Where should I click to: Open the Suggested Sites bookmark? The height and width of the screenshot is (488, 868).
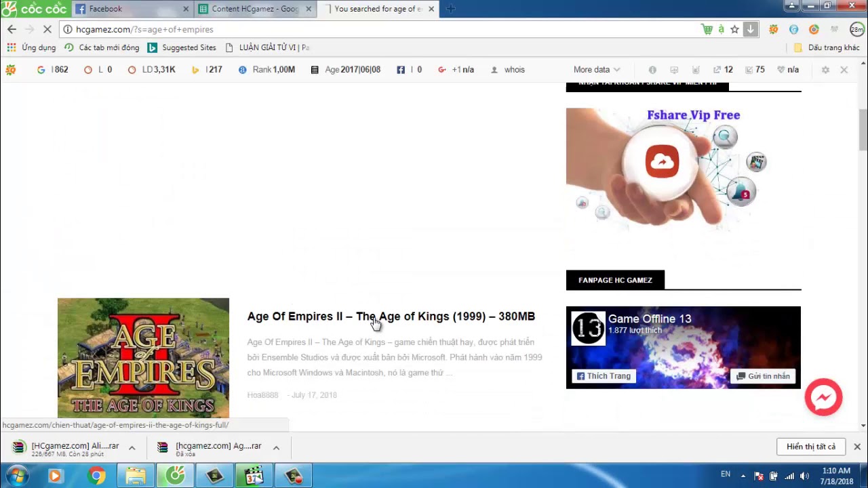pyautogui.click(x=182, y=47)
